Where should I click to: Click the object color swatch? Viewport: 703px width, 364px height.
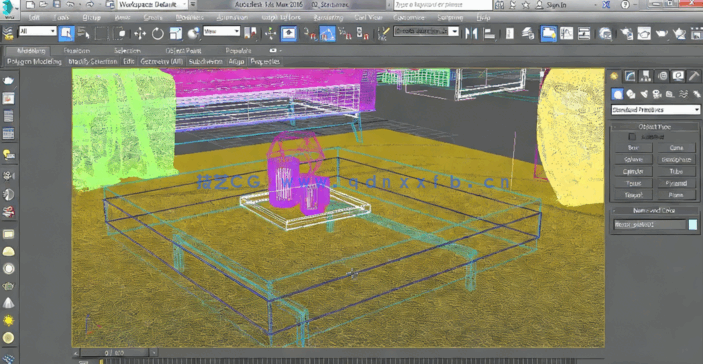[693, 225]
